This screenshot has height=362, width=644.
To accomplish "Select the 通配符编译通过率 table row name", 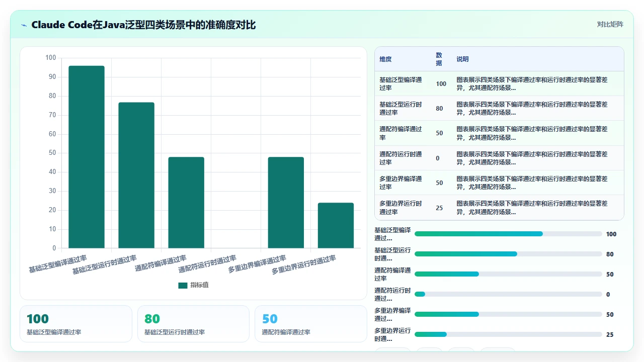I will pyautogui.click(x=401, y=133).
